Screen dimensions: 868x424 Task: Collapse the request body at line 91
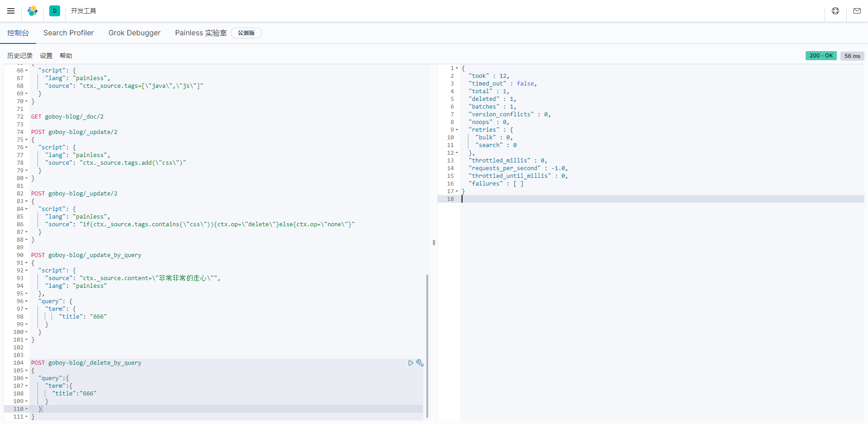tap(26, 263)
